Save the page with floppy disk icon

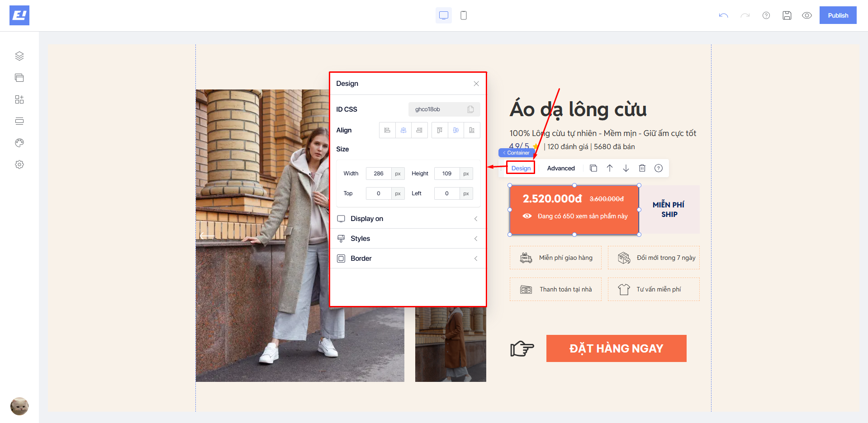(x=787, y=15)
